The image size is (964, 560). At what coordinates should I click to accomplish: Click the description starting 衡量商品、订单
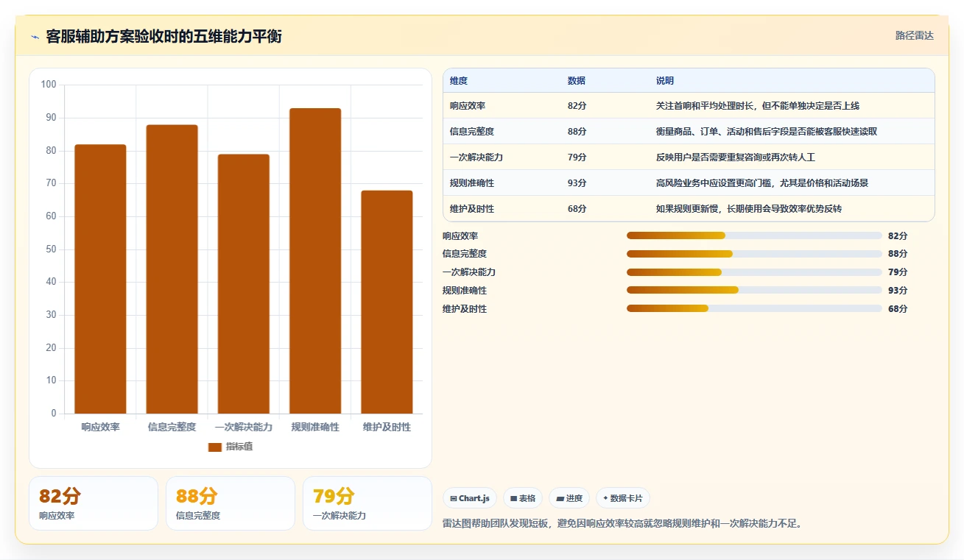(767, 132)
